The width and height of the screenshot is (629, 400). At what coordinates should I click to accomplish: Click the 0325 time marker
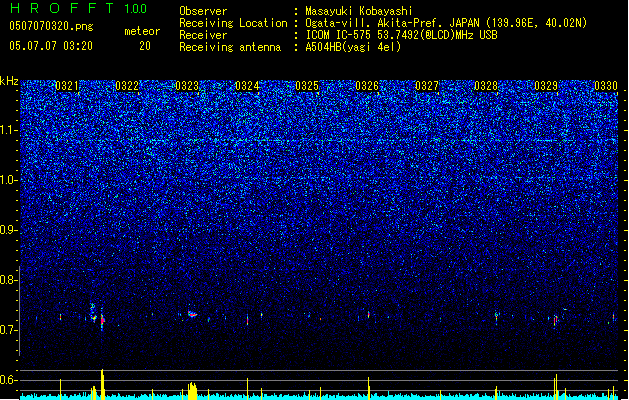click(x=307, y=86)
